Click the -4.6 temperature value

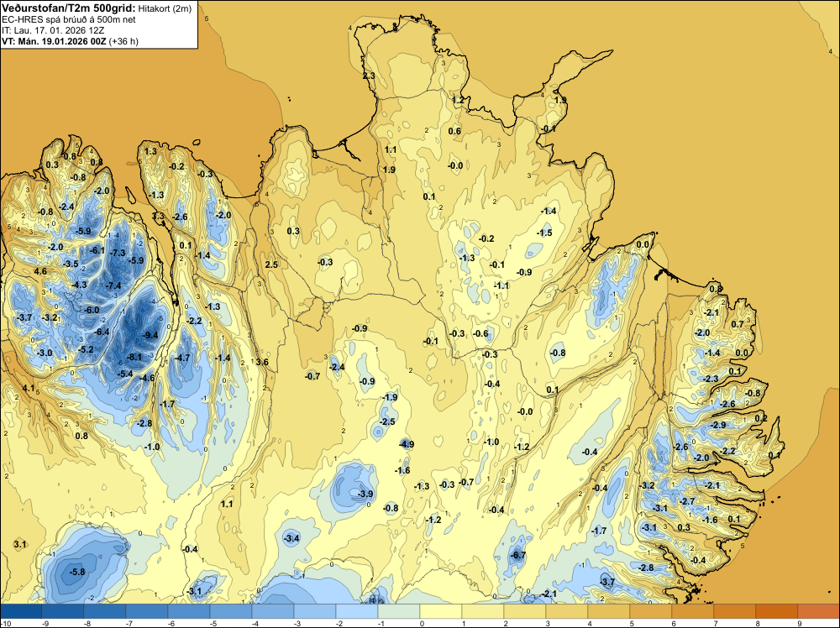pos(147,378)
